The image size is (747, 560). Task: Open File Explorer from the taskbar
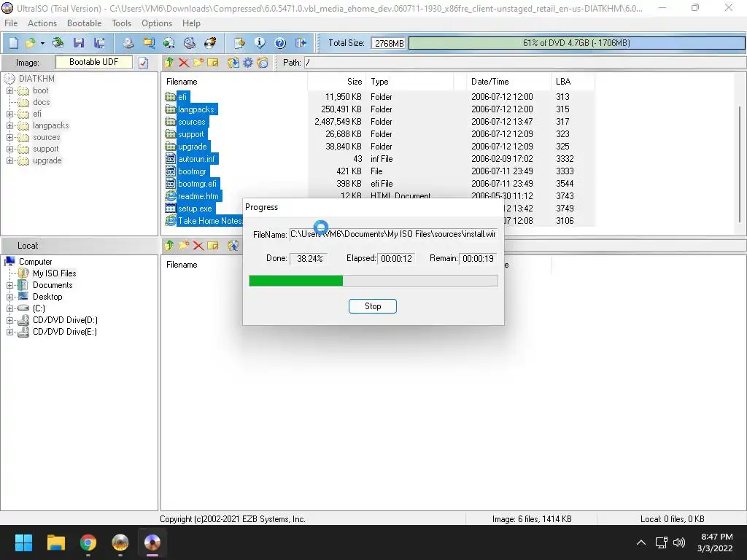click(x=55, y=542)
